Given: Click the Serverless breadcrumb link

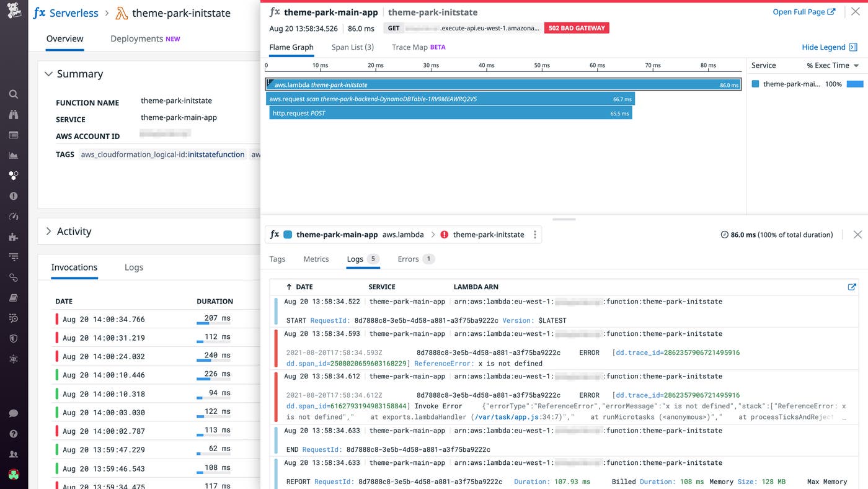Looking at the screenshot, I should [x=74, y=13].
